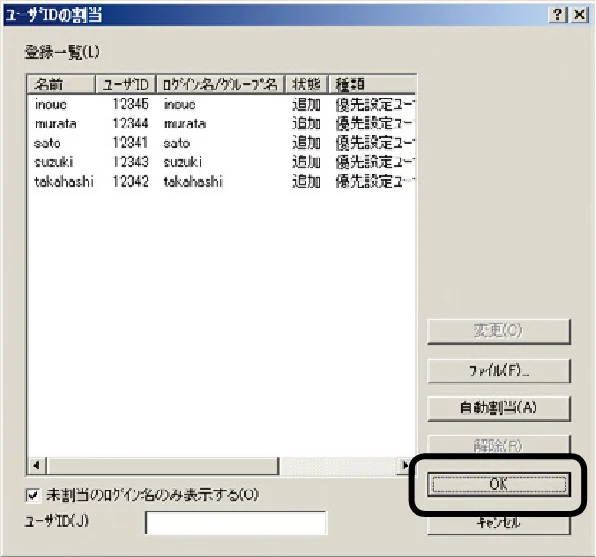Image resolution: width=596 pixels, height=557 pixels.
Task: Select the suzuki row name
Action: [x=54, y=162]
